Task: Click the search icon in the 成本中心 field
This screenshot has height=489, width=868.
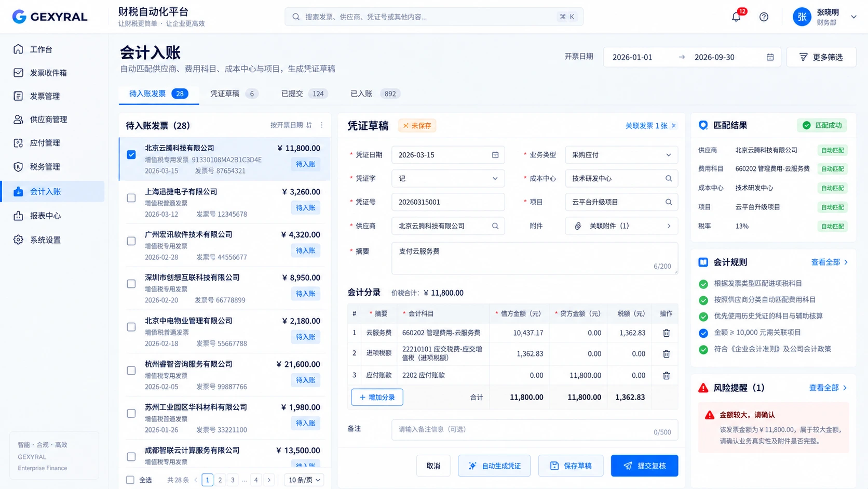Action: (x=669, y=178)
